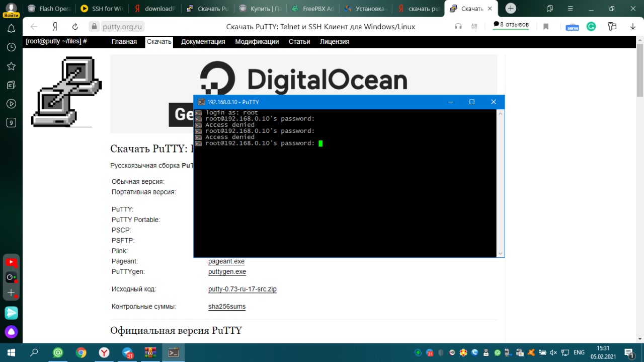Open the extensions icon in the toolbar

[612, 27]
